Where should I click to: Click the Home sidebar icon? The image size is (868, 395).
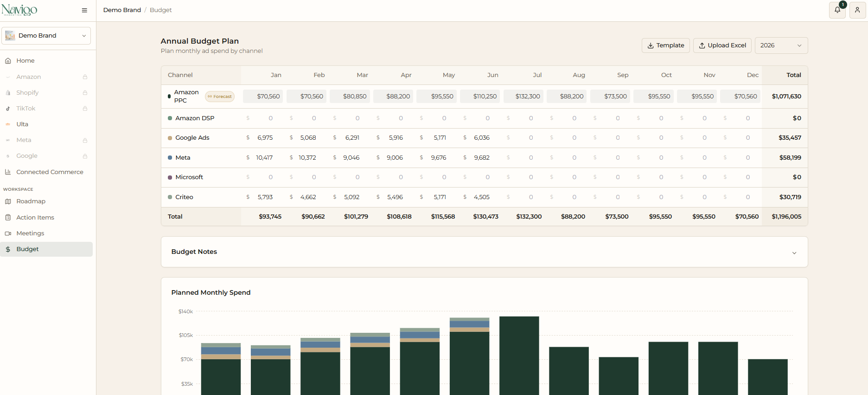8,61
